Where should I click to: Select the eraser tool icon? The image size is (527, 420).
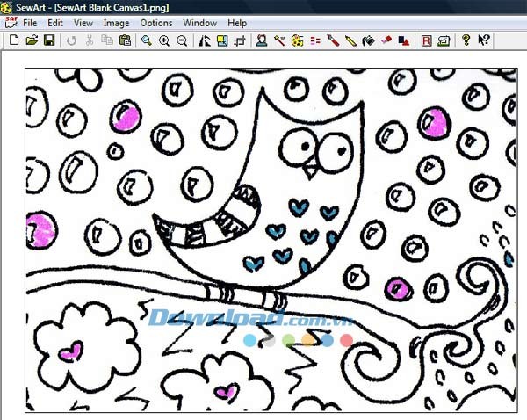386,40
